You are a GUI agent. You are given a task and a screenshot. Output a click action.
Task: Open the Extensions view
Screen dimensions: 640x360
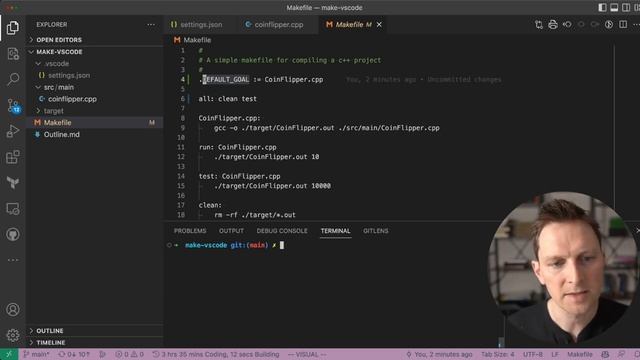pyautogui.click(x=13, y=157)
